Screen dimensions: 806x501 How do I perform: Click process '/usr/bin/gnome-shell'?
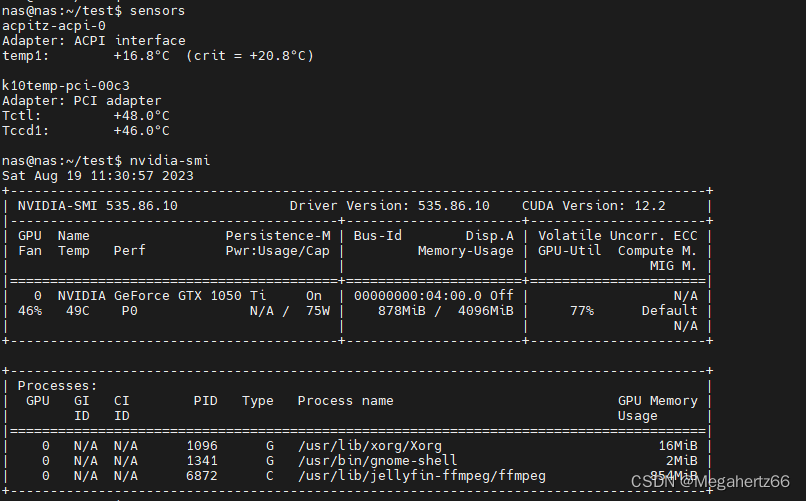377,461
